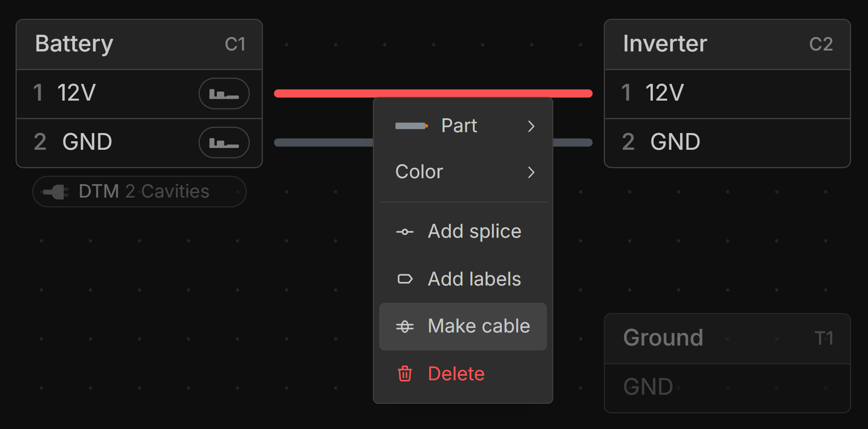Click the Inverter connector header
The height and width of the screenshot is (429, 868).
pyautogui.click(x=727, y=44)
